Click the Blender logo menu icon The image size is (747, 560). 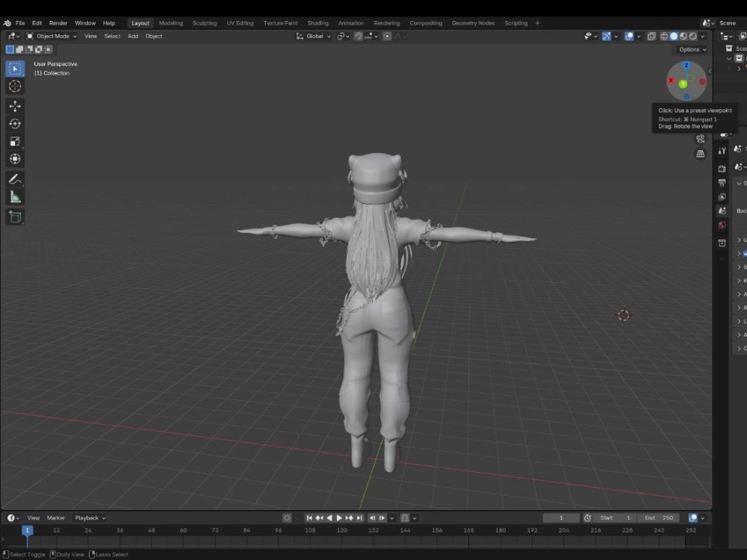[x=7, y=23]
